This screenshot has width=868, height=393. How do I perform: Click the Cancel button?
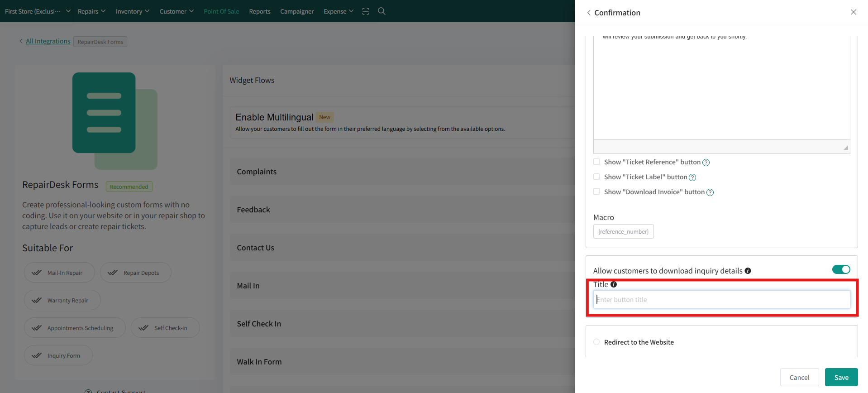coord(799,377)
